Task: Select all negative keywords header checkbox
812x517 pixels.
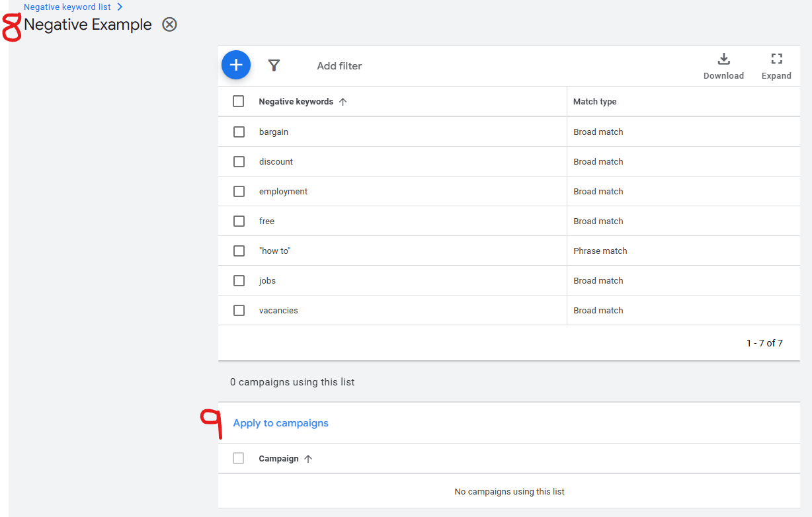Action: click(x=239, y=101)
